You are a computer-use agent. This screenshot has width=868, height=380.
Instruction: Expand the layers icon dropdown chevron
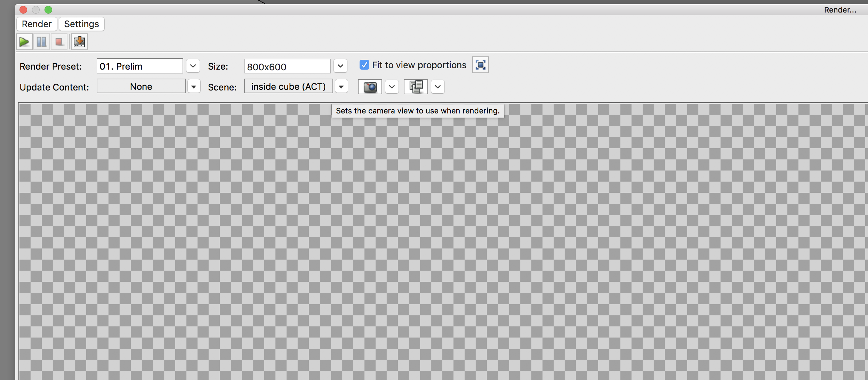tap(438, 87)
